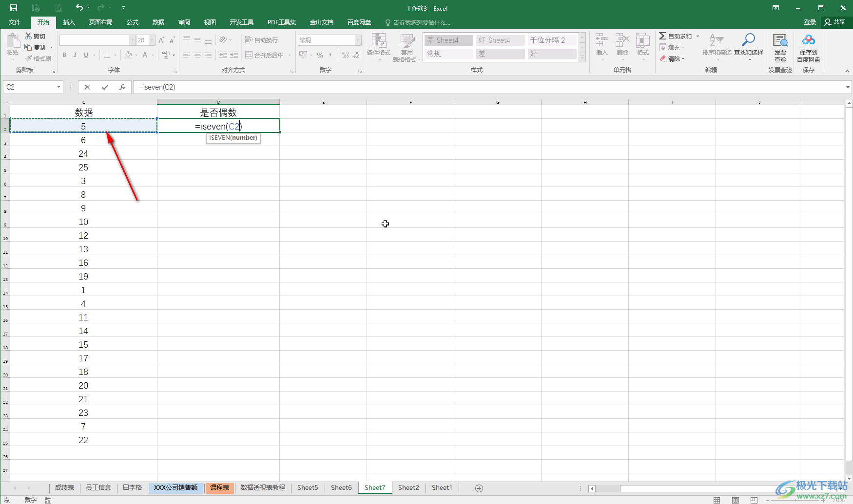Center text horizontally in cell
This screenshot has width=853, height=504.
197,55
